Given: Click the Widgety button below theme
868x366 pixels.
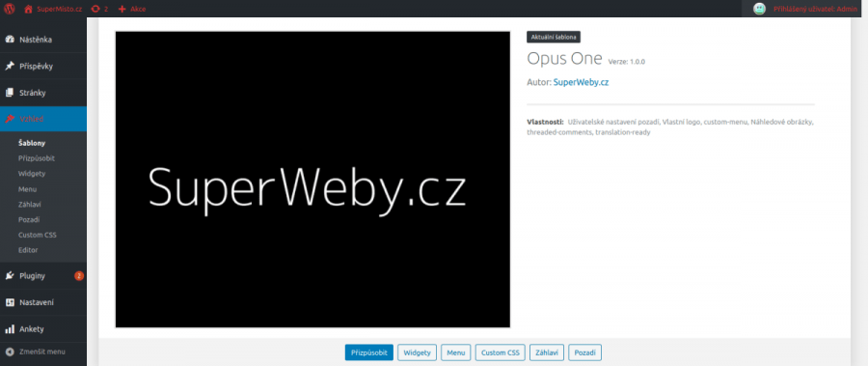Looking at the screenshot, I should point(418,352).
